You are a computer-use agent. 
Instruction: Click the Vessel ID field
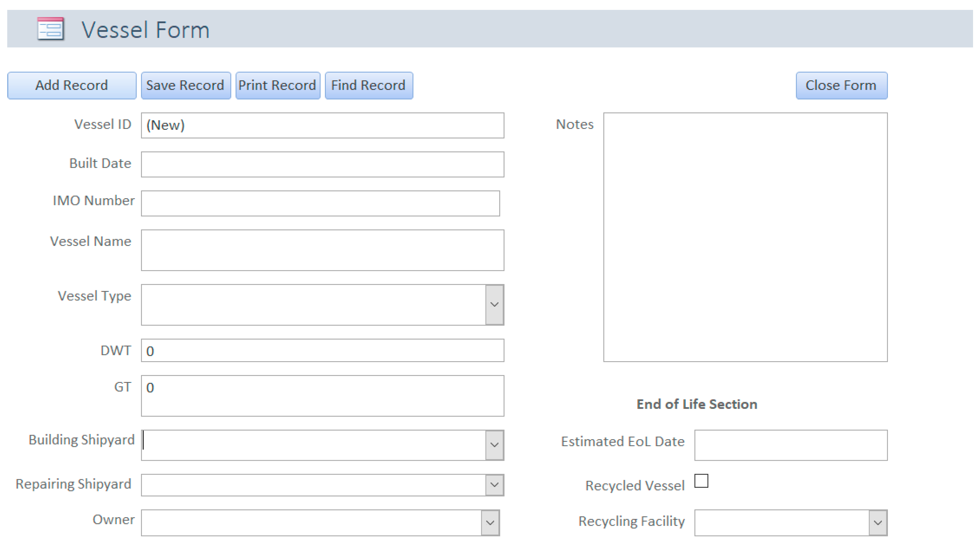(x=322, y=125)
